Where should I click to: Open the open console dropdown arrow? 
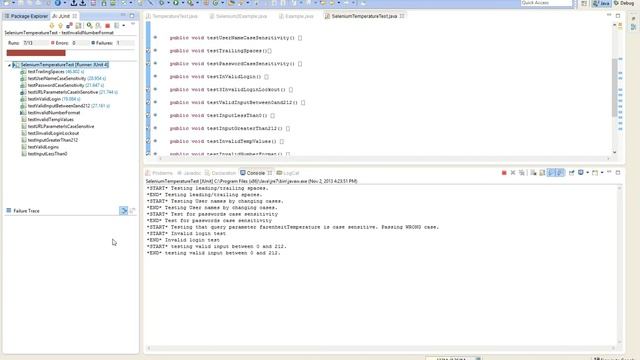tap(602, 173)
